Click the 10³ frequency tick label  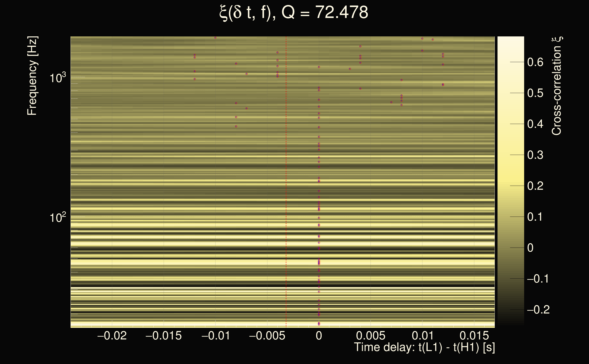coord(57,78)
